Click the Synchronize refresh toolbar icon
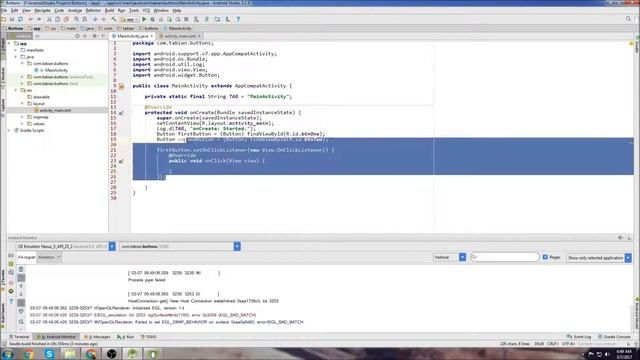640x360 pixels. pyautogui.click(x=20, y=19)
